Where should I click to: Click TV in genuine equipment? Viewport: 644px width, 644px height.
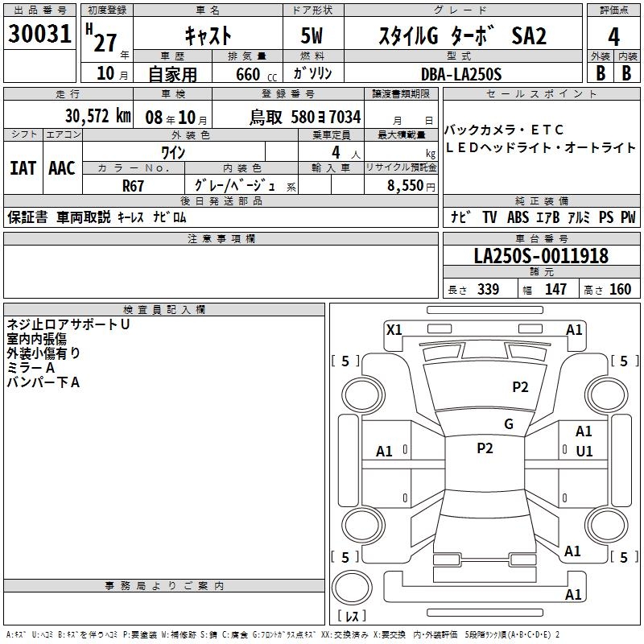pos(489,217)
